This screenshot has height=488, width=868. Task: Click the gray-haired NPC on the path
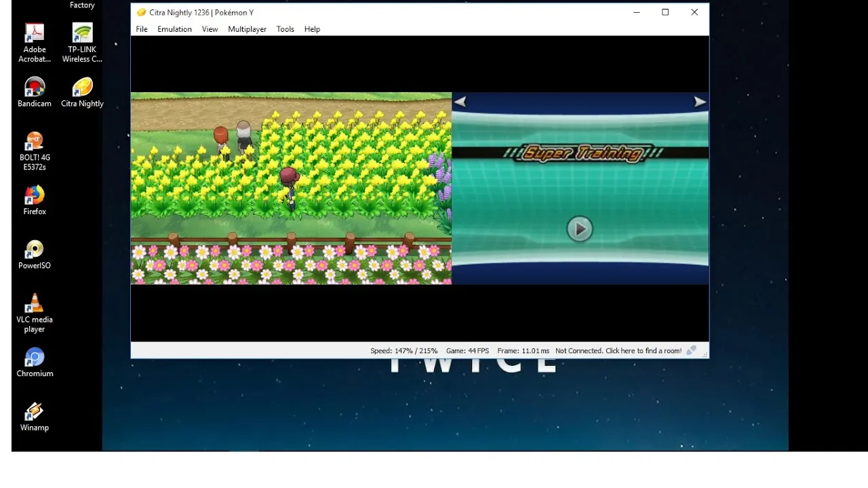(243, 138)
